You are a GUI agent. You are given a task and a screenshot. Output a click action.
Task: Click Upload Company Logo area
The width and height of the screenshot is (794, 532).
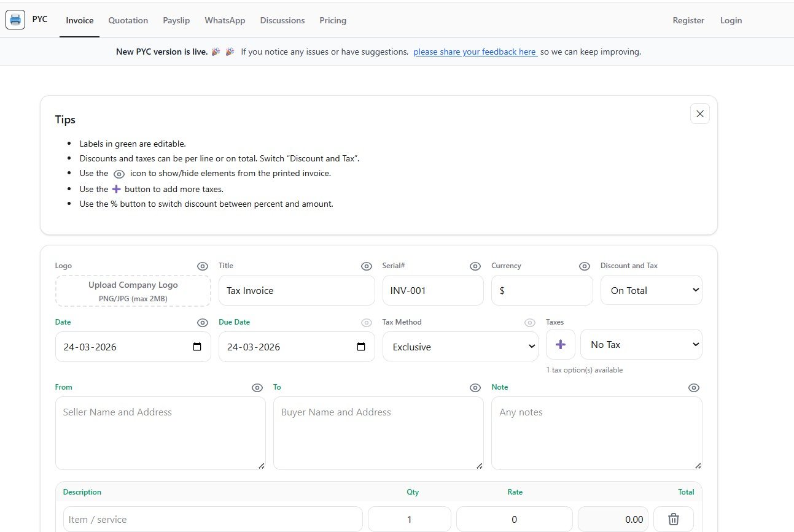[133, 291]
